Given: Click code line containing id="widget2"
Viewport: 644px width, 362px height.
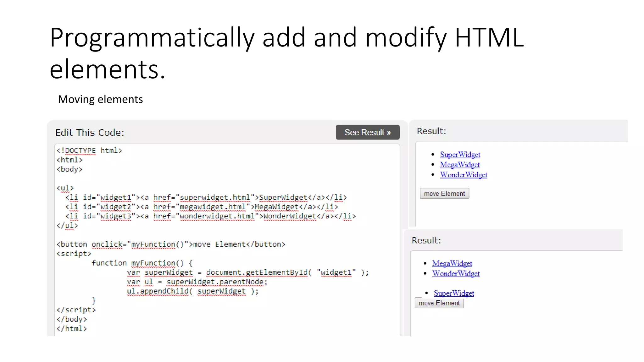Looking at the screenshot, I should click(x=202, y=207).
